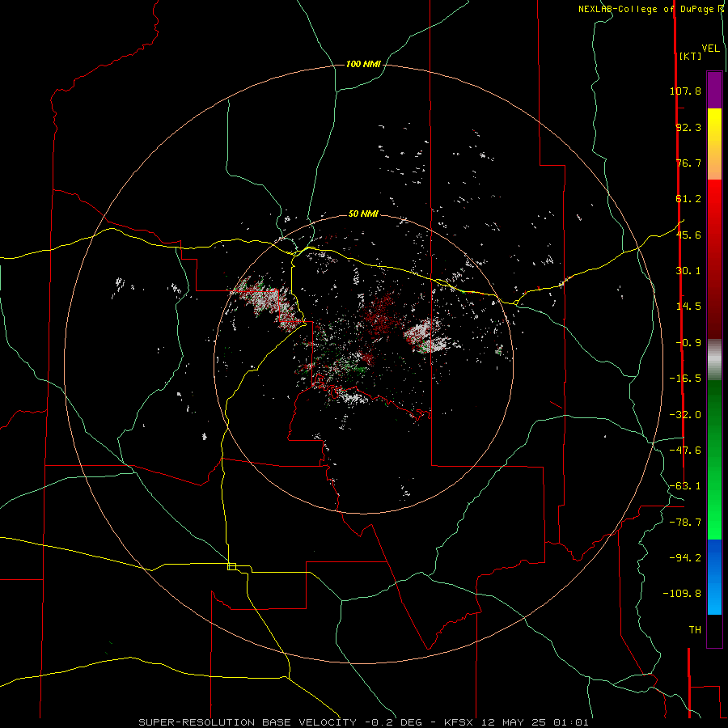Image resolution: width=728 pixels, height=728 pixels.
Task: Select the -32.0 velocity scale value
Action: (685, 415)
